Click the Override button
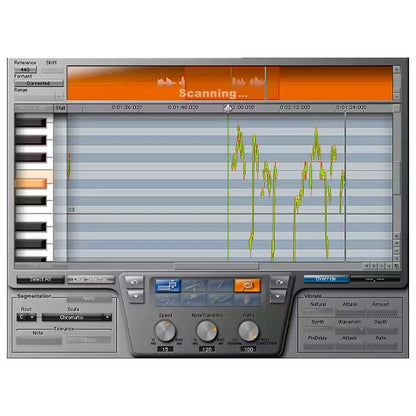The width and height of the screenshot is (416, 416). (x=326, y=279)
